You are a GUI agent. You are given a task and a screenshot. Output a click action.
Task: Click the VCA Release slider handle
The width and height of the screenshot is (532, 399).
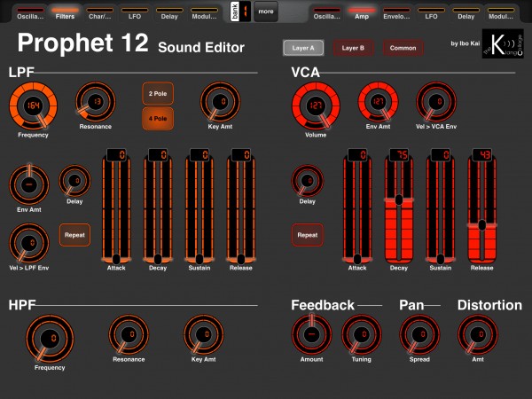coord(481,225)
